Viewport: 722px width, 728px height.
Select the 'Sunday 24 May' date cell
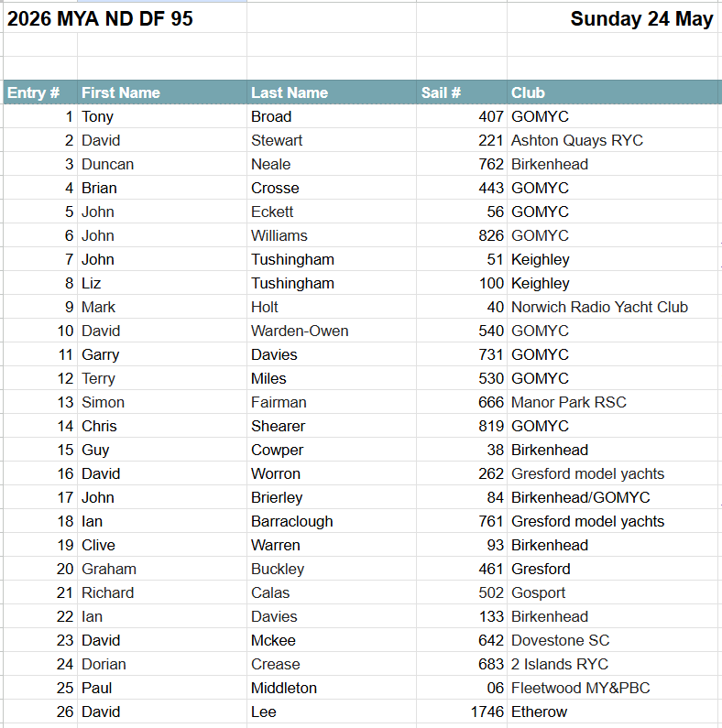point(641,18)
